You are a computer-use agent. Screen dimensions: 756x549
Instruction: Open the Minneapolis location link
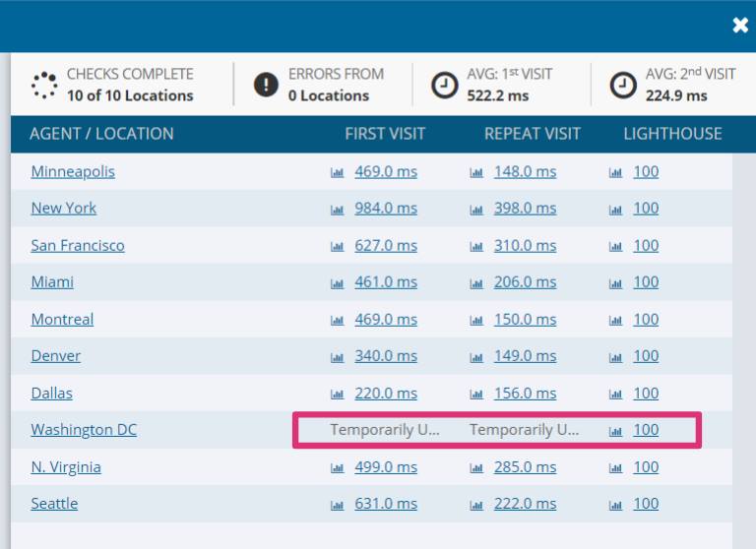tap(73, 171)
